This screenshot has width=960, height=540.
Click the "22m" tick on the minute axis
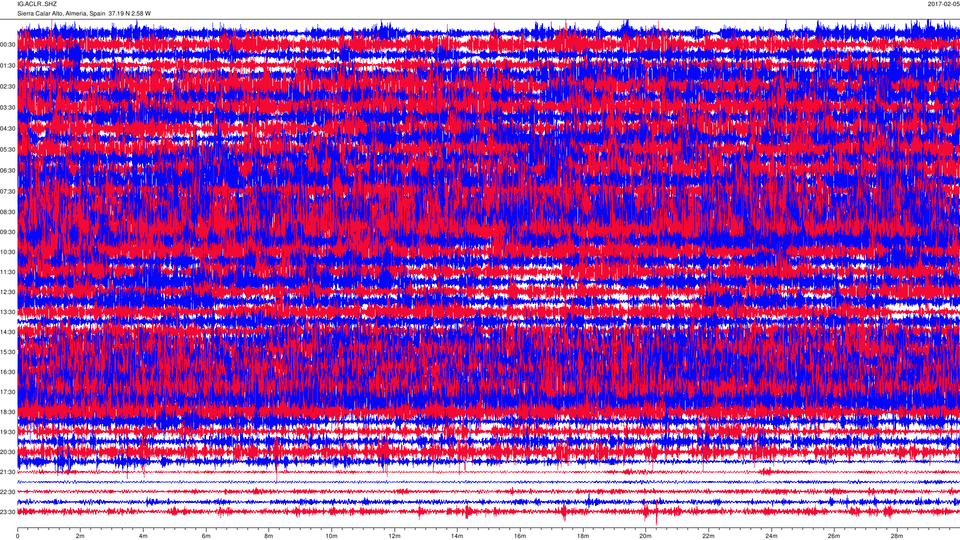point(708,536)
